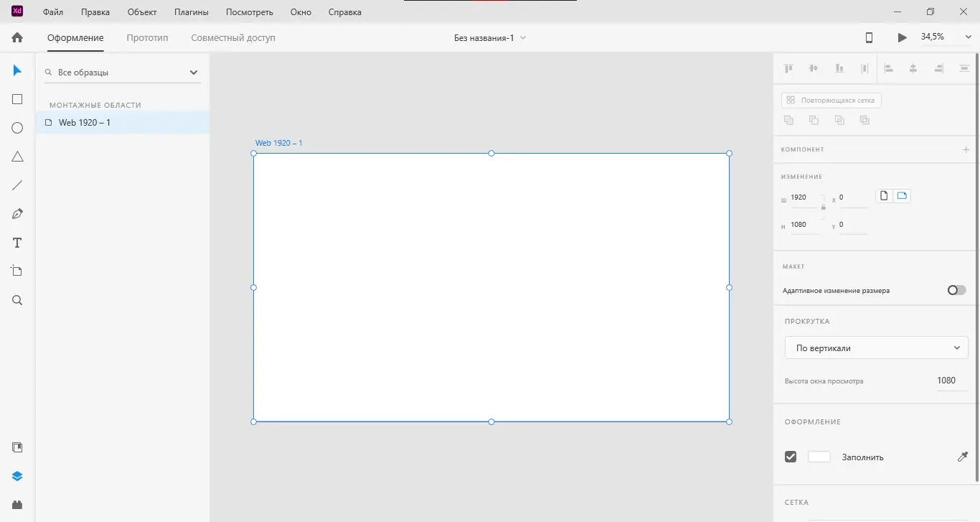Select the Text tool
The width and height of the screenshot is (980, 522).
click(17, 243)
